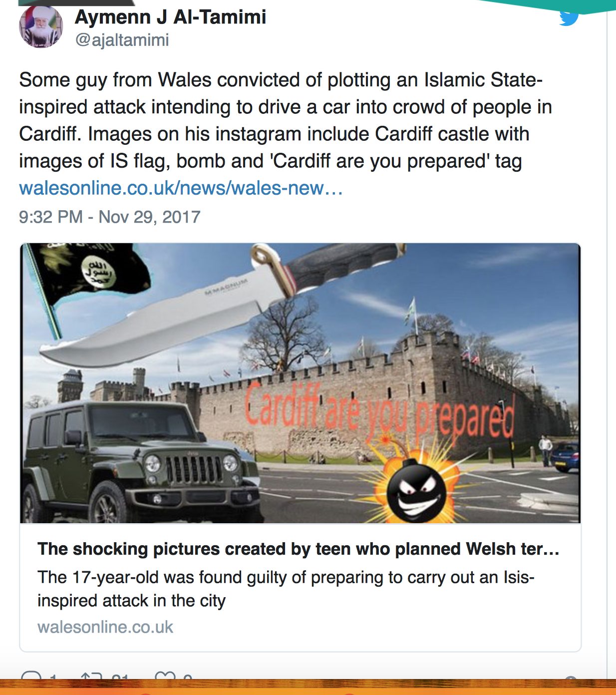Viewport: 616px width, 695px height.
Task: Click the like count beside heart
Action: [187, 677]
